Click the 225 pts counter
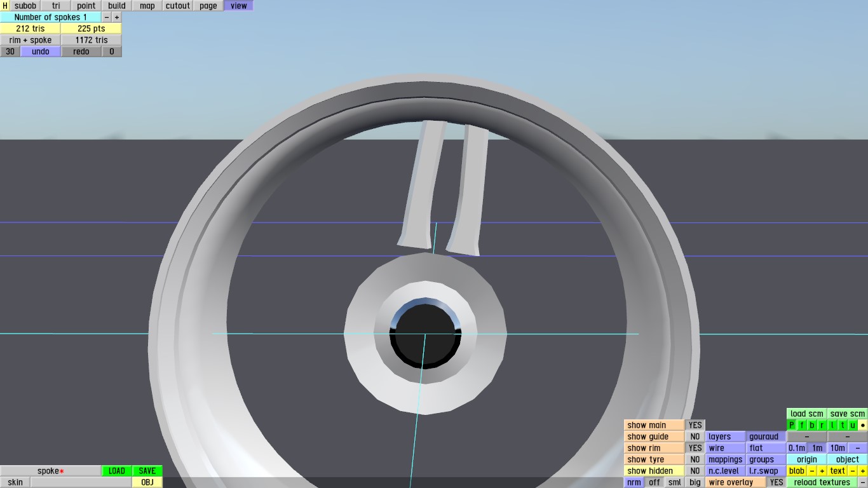This screenshot has width=868, height=488. click(x=92, y=29)
